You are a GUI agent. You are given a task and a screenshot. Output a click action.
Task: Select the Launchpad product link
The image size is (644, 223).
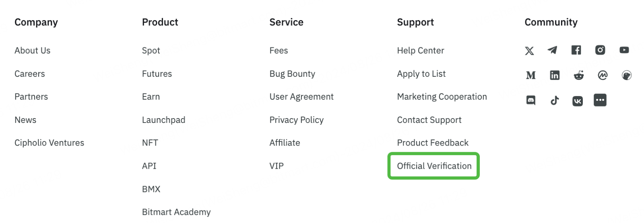(x=163, y=120)
